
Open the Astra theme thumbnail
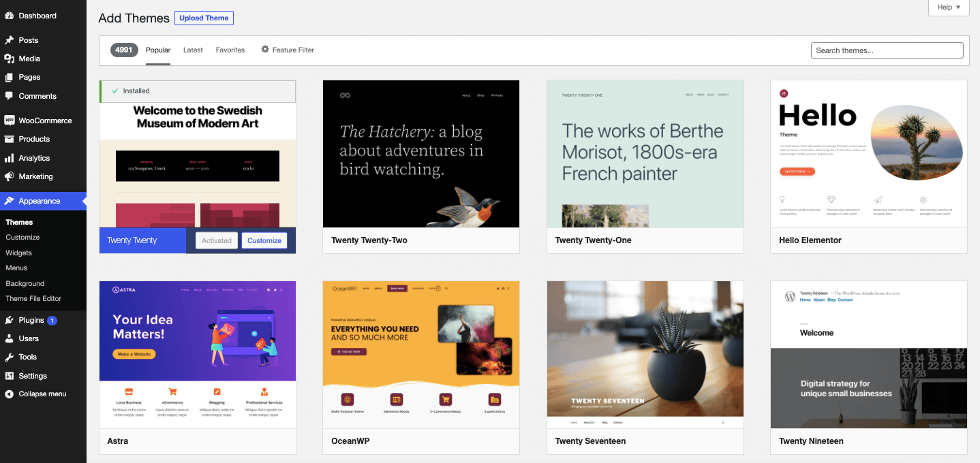pos(198,355)
